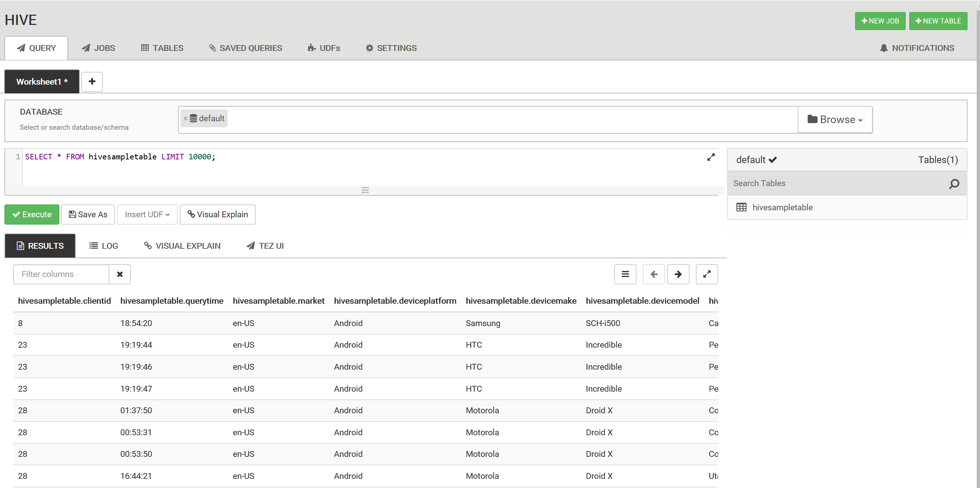Open the Browse database dropdown
Screen dimensions: 980x488
[x=835, y=119]
